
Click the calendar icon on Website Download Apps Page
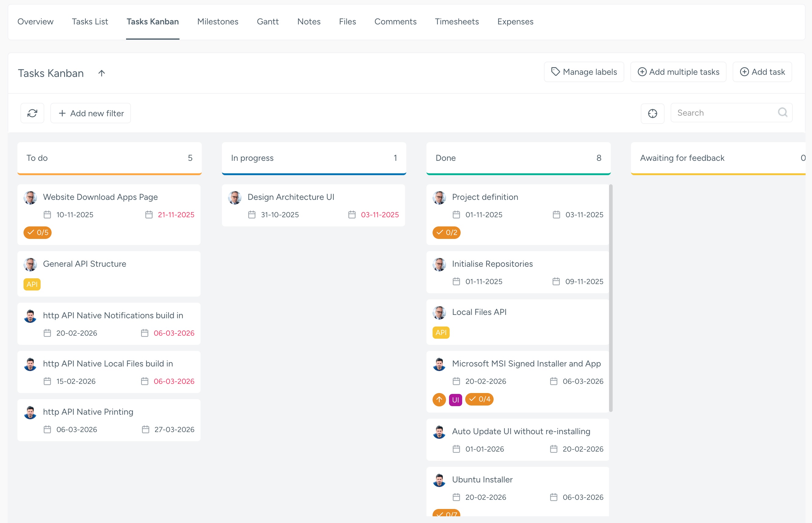(x=48, y=214)
